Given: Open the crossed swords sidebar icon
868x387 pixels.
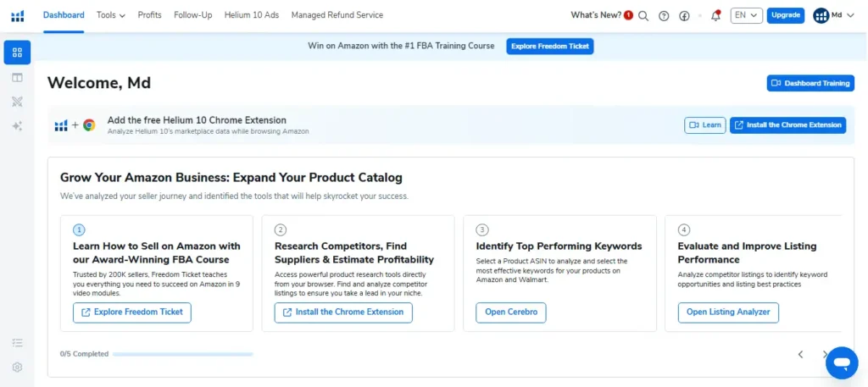Looking at the screenshot, I should (17, 102).
